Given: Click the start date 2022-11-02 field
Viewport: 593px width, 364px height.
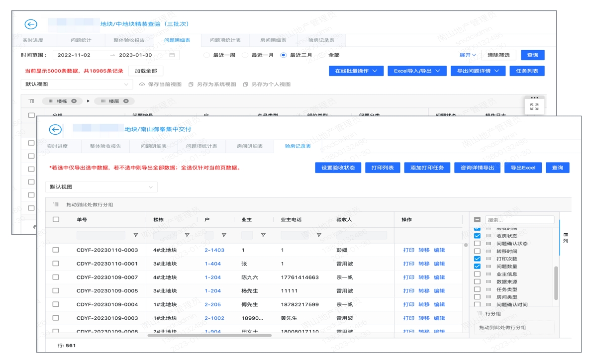Looking at the screenshot, I should click(74, 55).
